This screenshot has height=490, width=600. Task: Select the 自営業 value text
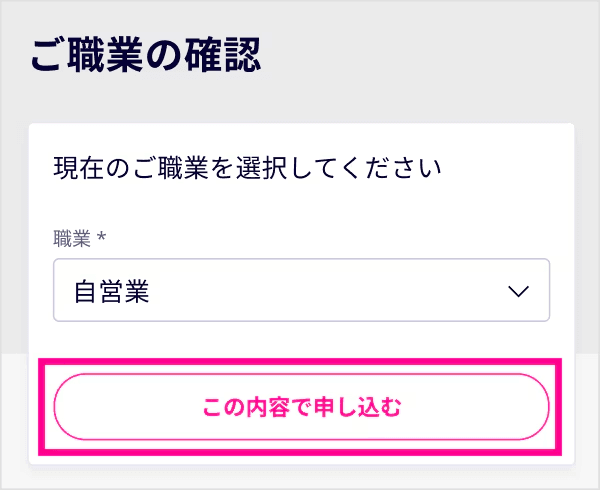pyautogui.click(x=111, y=292)
